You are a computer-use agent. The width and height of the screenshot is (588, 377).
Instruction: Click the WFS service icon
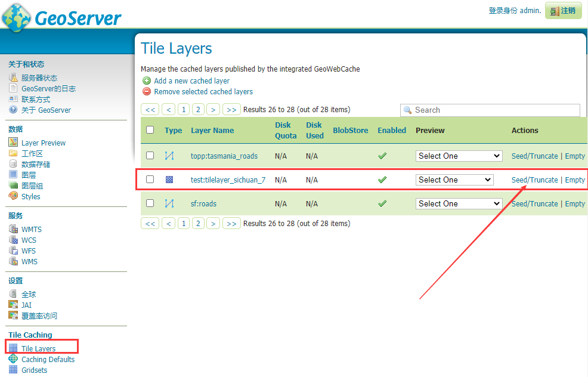(13, 250)
